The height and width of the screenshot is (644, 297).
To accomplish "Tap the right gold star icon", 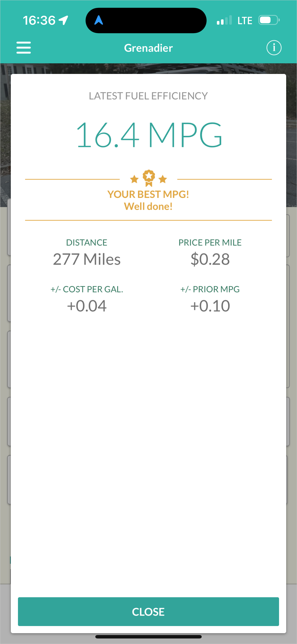I will (163, 179).
